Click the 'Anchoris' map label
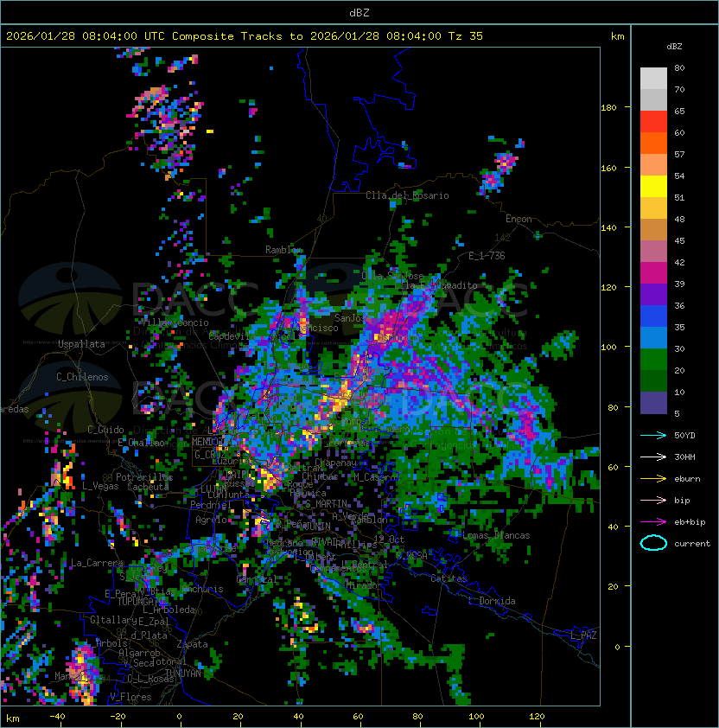719x728 pixels. click(x=202, y=589)
